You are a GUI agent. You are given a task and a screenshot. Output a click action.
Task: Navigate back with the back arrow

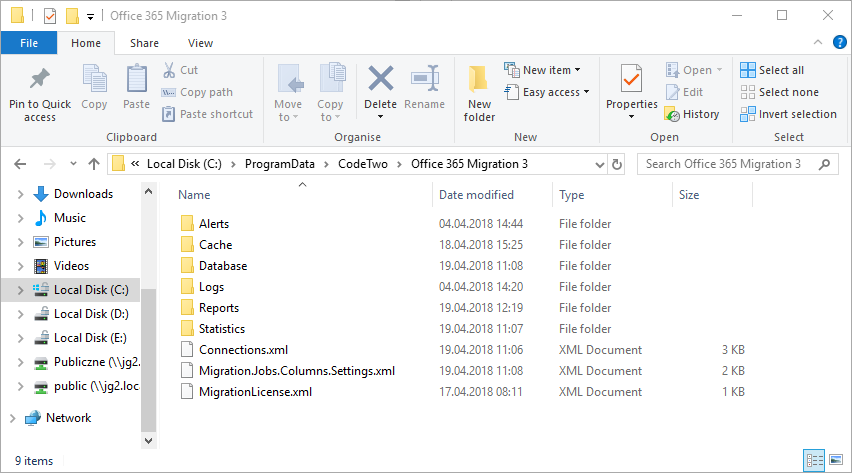tap(20, 164)
